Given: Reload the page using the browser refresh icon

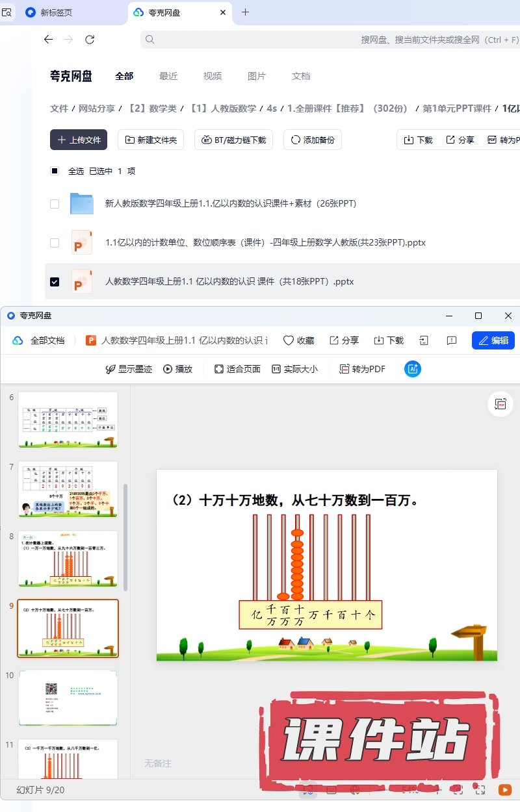Looking at the screenshot, I should click(90, 40).
